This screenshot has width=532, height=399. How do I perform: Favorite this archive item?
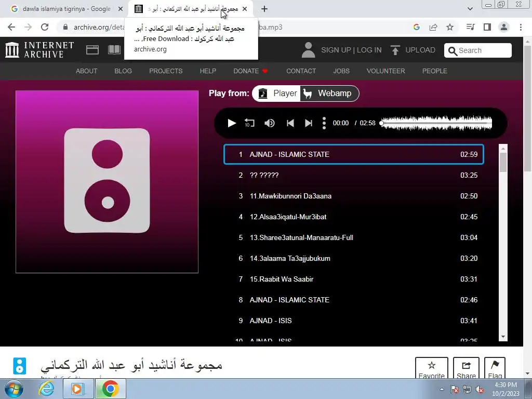click(432, 368)
